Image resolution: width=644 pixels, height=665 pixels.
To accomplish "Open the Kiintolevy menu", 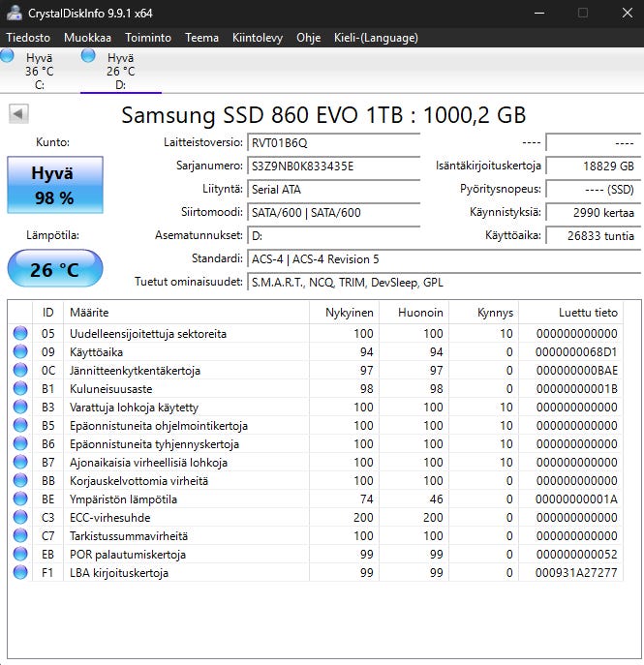I will click(258, 38).
